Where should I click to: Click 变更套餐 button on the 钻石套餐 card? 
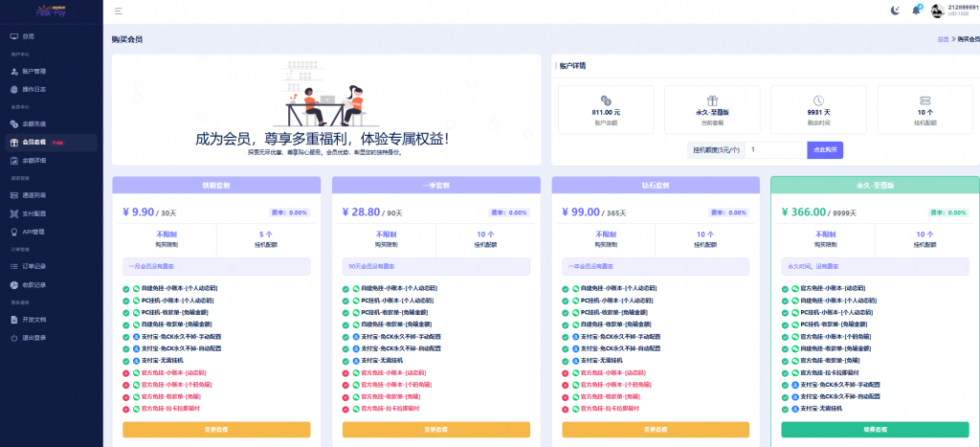656,430
